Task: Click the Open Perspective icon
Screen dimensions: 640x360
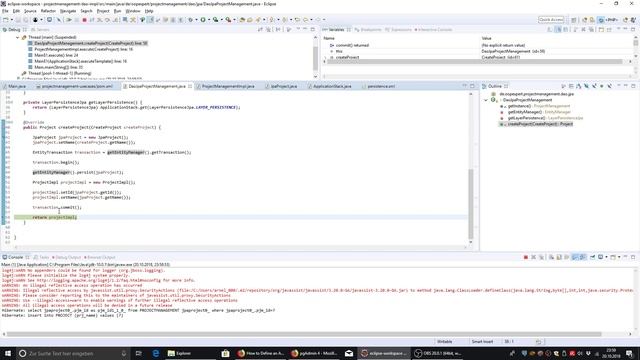Action: point(574,20)
